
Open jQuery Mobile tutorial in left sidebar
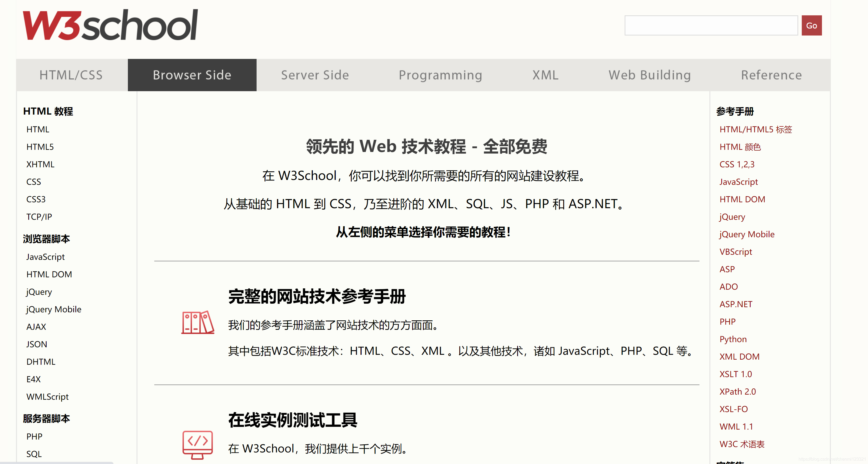coord(54,309)
